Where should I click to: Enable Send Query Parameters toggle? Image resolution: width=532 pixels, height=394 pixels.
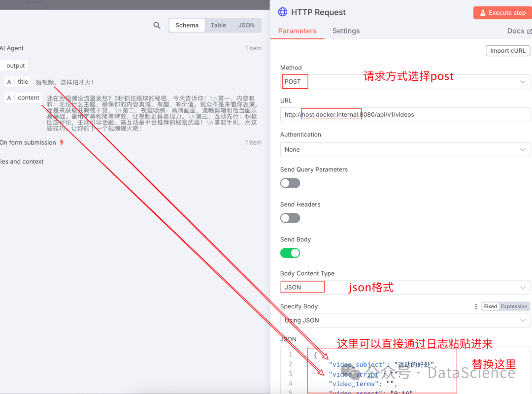[x=290, y=183]
